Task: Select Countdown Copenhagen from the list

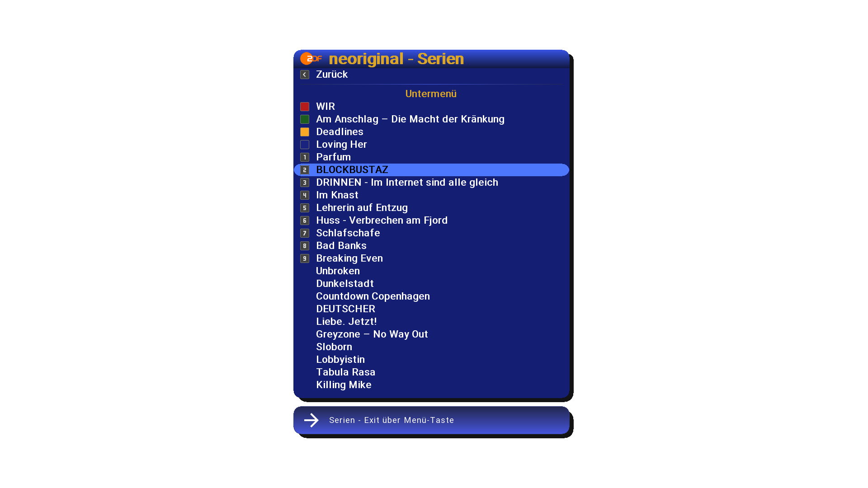Action: pyautogui.click(x=431, y=296)
